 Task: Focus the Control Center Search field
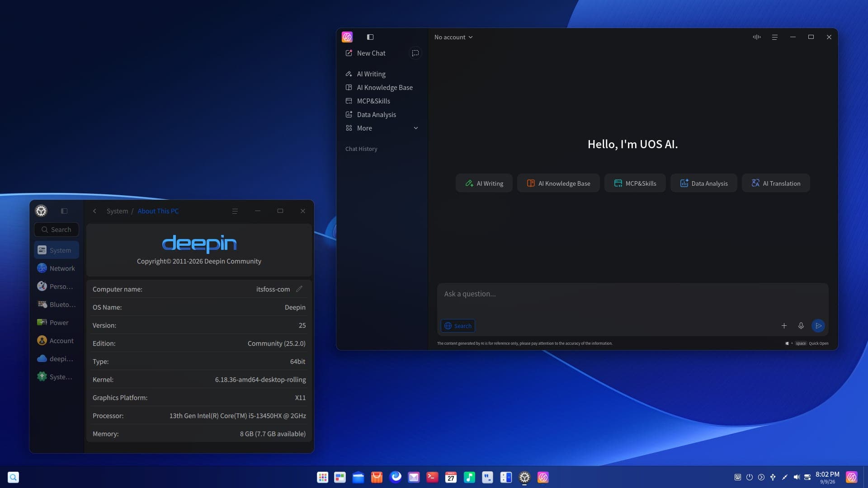(57, 230)
